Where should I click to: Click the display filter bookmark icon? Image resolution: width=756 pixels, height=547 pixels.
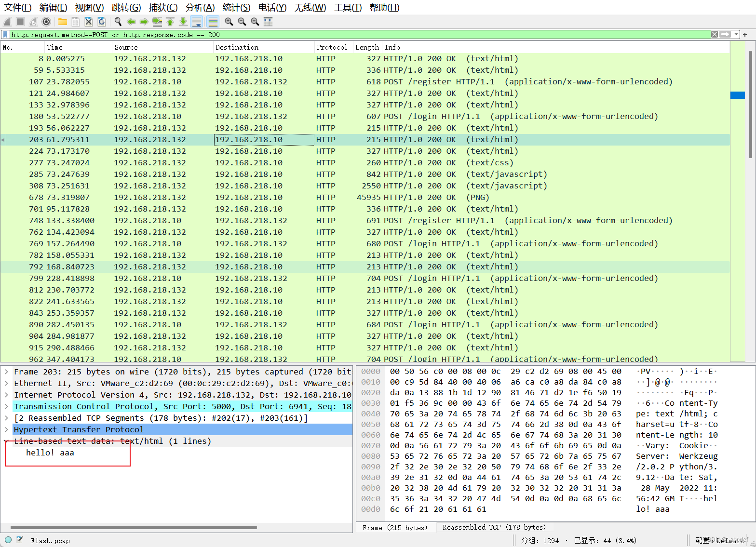5,35
